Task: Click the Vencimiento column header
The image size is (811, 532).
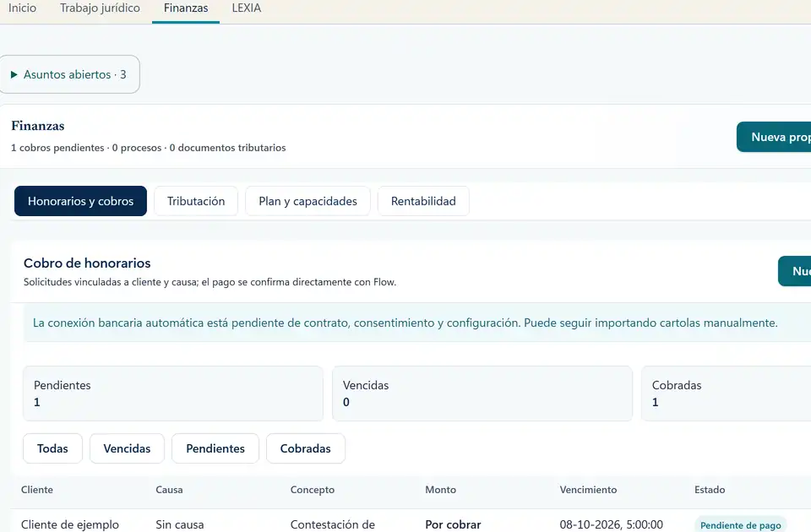Action: click(588, 490)
